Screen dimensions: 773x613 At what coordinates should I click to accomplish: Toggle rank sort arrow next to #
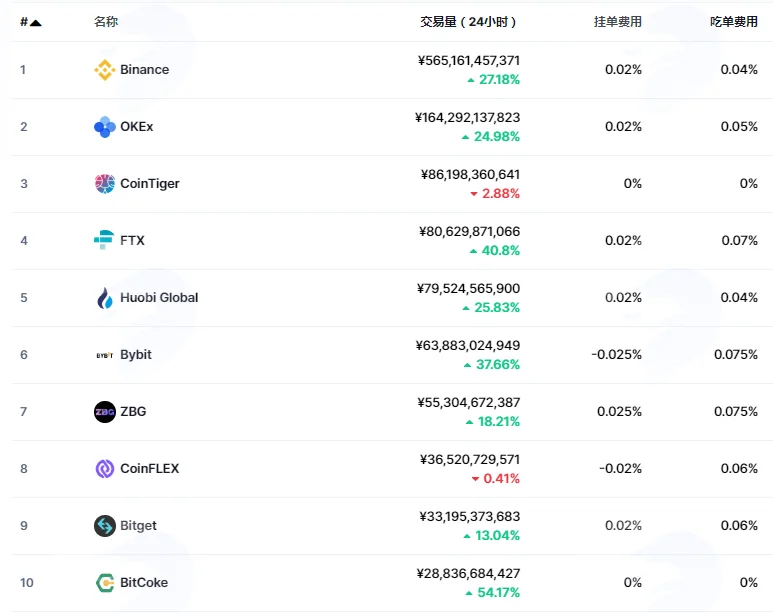(35, 22)
